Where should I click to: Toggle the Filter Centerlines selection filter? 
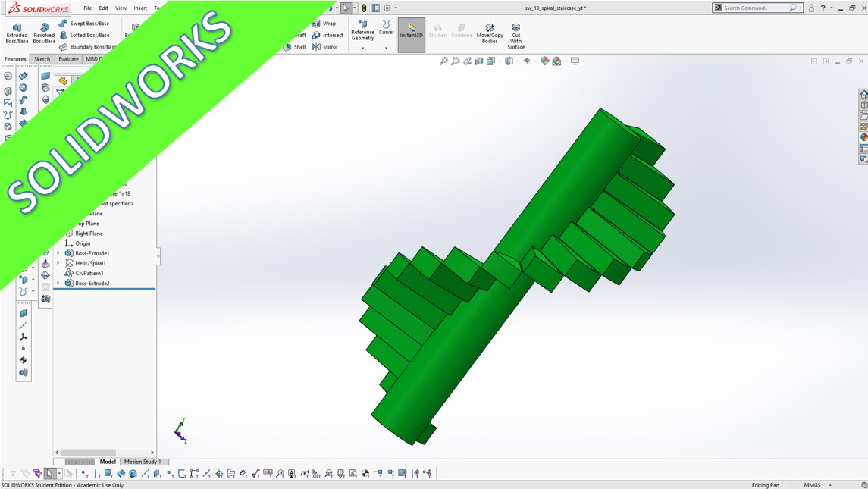232,474
